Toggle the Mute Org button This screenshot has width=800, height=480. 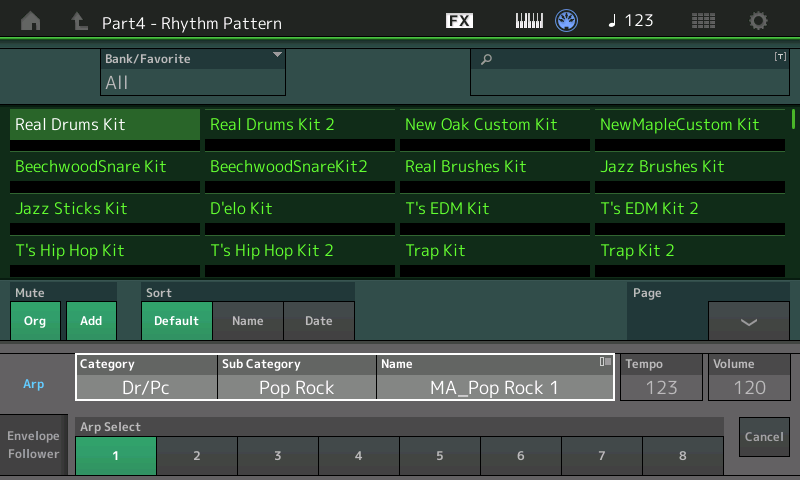(35, 321)
